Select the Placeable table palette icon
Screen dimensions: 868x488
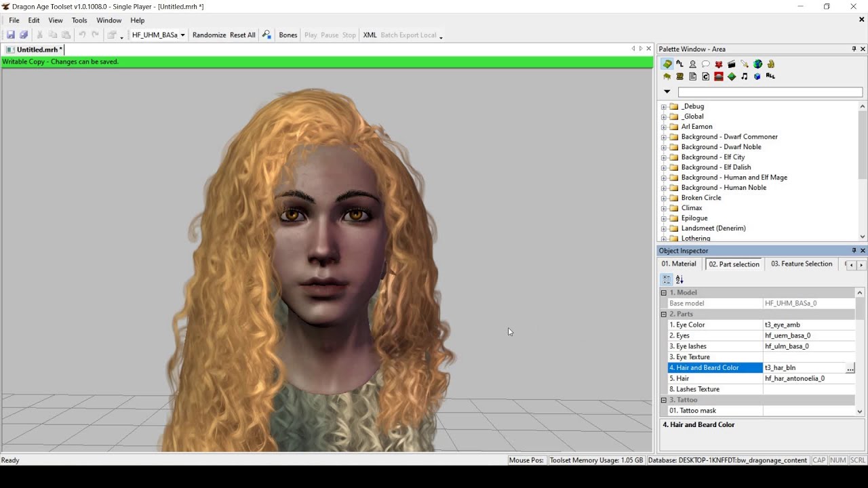click(x=667, y=77)
